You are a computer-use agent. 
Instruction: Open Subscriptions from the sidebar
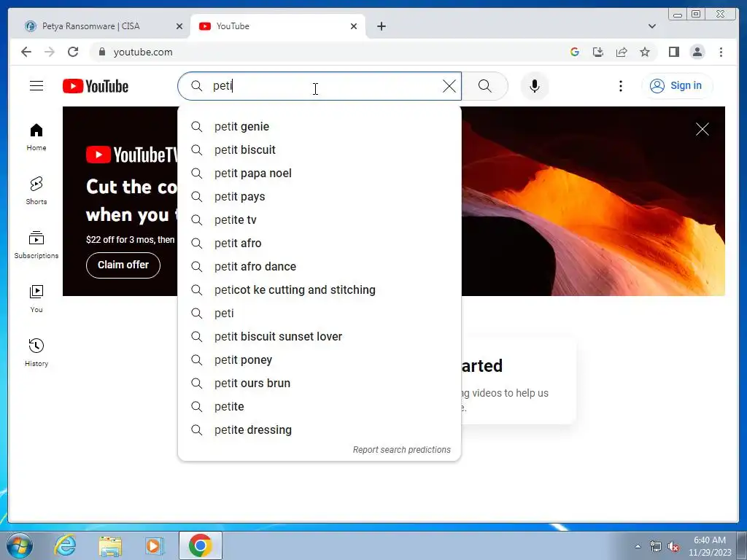click(x=36, y=245)
